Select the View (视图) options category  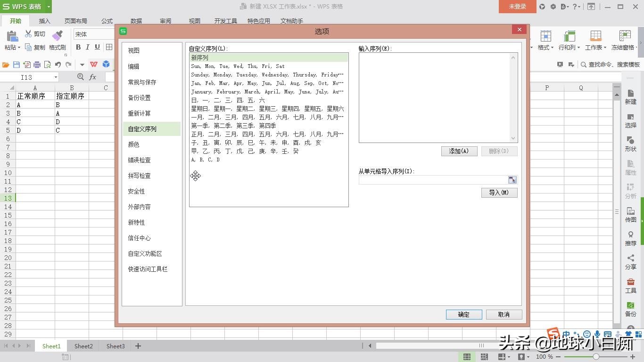pos(151,51)
